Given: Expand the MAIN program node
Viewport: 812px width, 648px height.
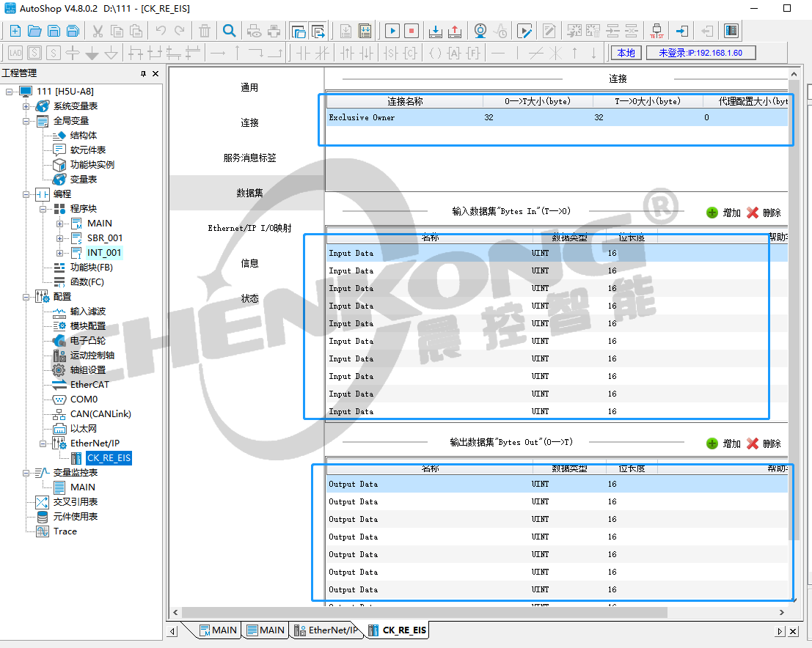Looking at the screenshot, I should coord(59,224).
